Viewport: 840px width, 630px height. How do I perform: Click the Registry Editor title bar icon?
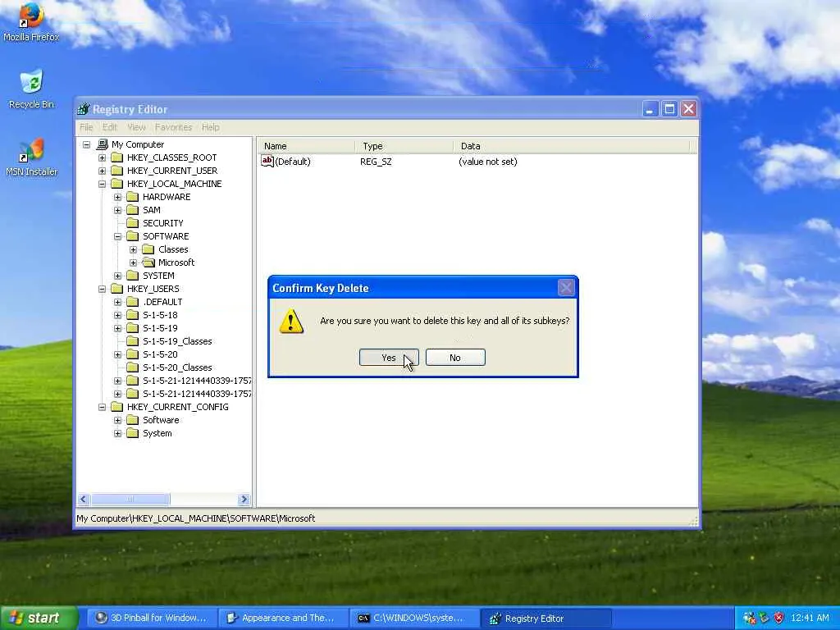click(x=83, y=109)
